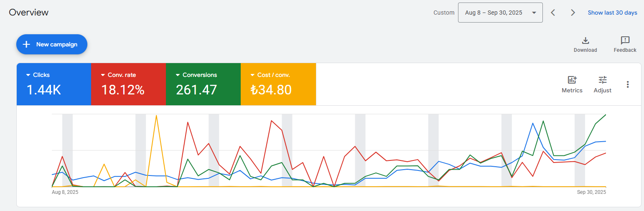Click the yellow cost spike peak on chart
This screenshot has height=211, width=644.
click(x=156, y=116)
